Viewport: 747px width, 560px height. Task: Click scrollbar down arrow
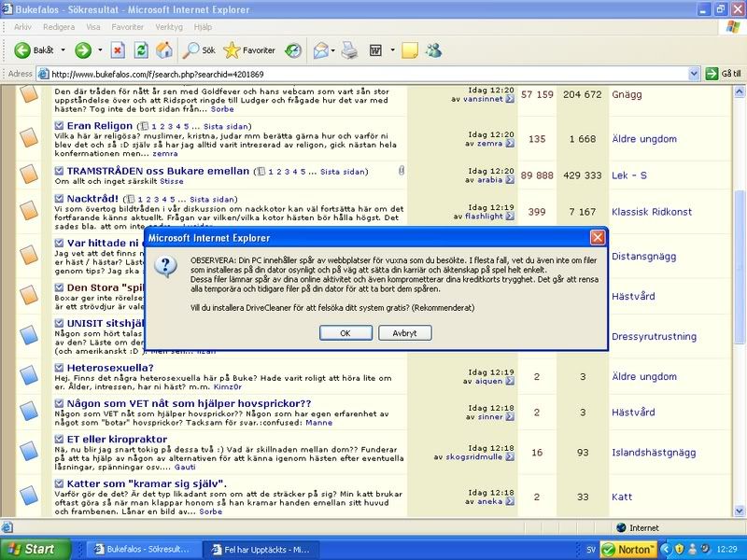[739, 511]
